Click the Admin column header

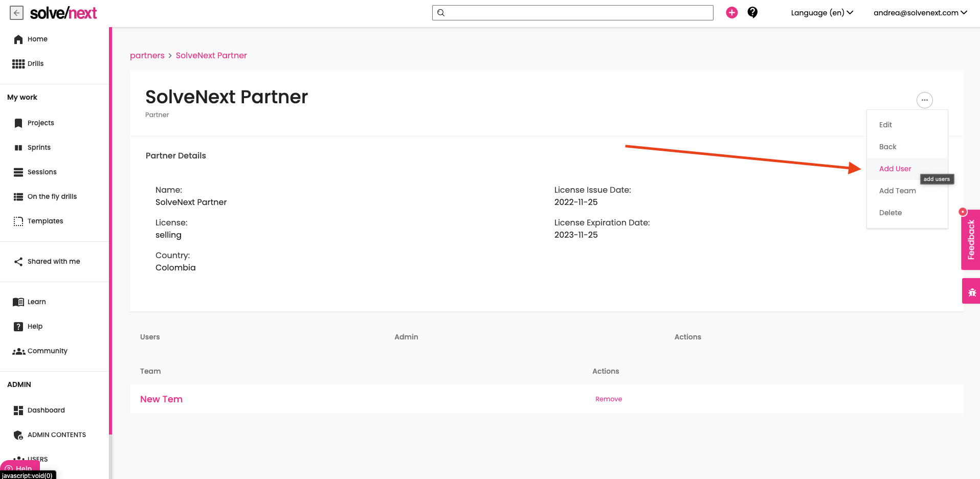coord(406,337)
